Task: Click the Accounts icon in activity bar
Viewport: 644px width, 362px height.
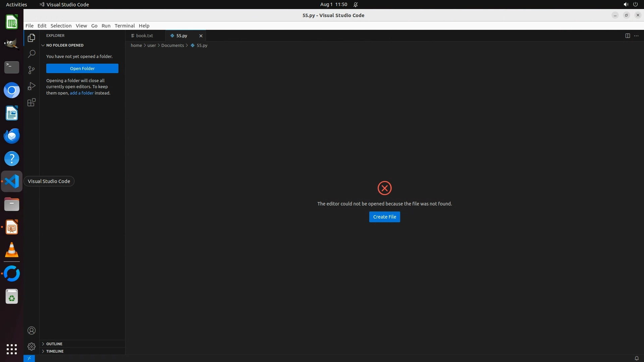Action: pyautogui.click(x=32, y=330)
